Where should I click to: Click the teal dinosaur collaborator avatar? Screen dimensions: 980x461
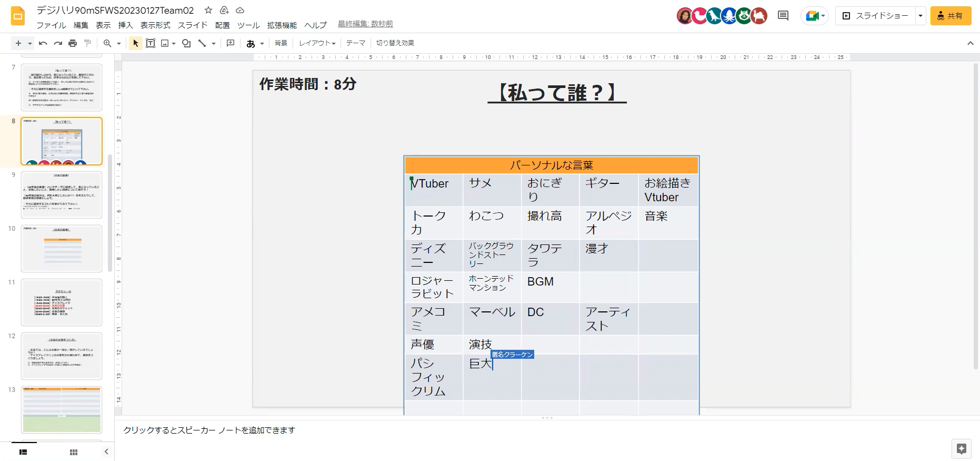[714, 16]
